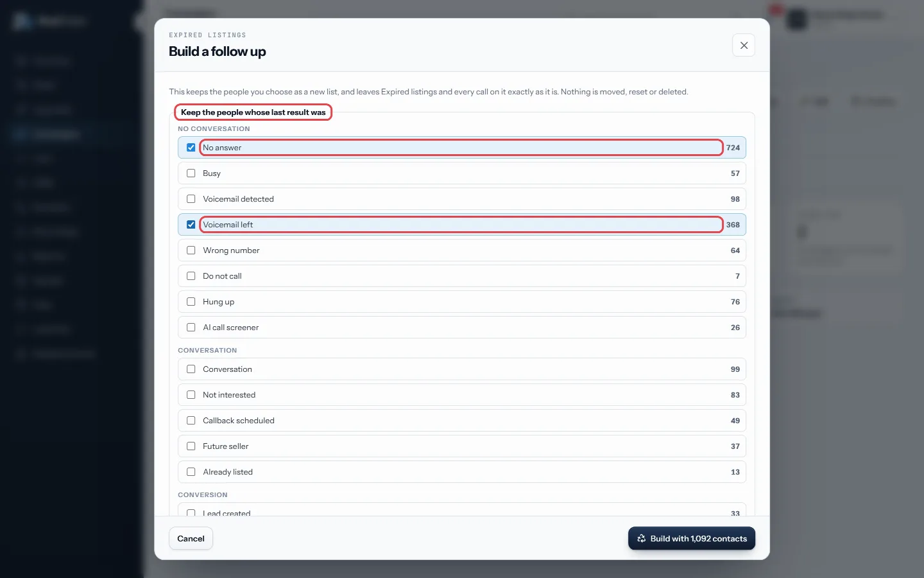Click the EXPIRED LISTINGS label
924x578 pixels.
click(x=207, y=35)
